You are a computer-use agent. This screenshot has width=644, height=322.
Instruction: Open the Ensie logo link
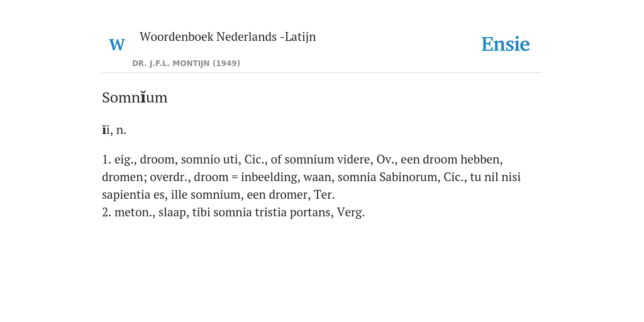click(505, 44)
